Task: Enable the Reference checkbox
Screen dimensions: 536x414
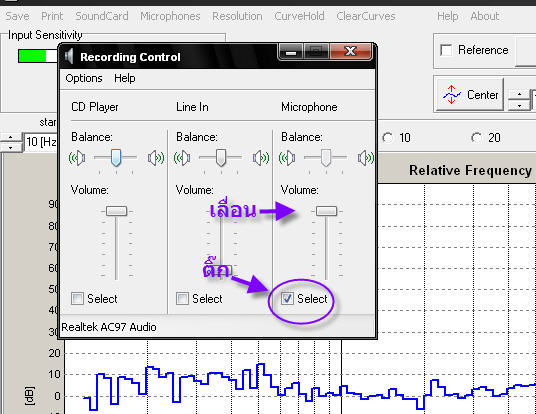Action: [x=446, y=50]
